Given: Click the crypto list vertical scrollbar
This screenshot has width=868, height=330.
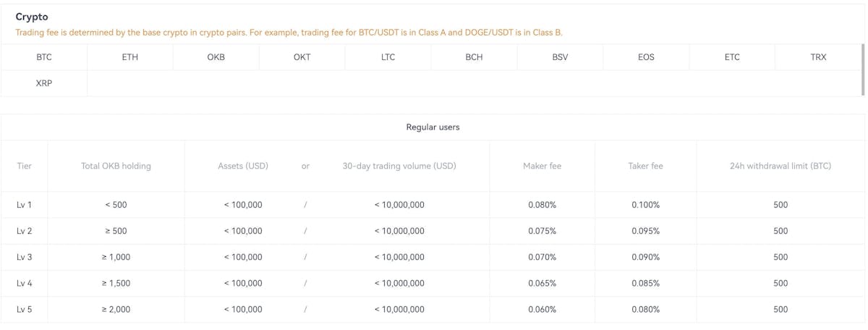Looking at the screenshot, I should pos(863,69).
